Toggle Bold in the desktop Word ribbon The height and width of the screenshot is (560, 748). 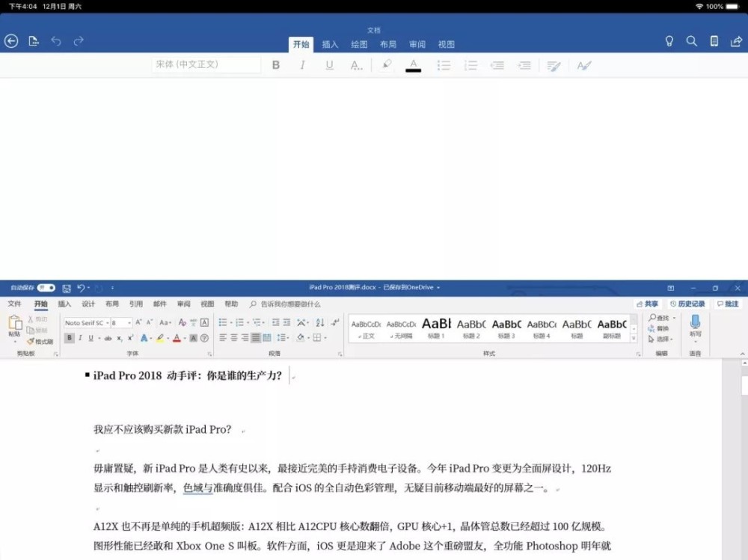click(x=69, y=338)
